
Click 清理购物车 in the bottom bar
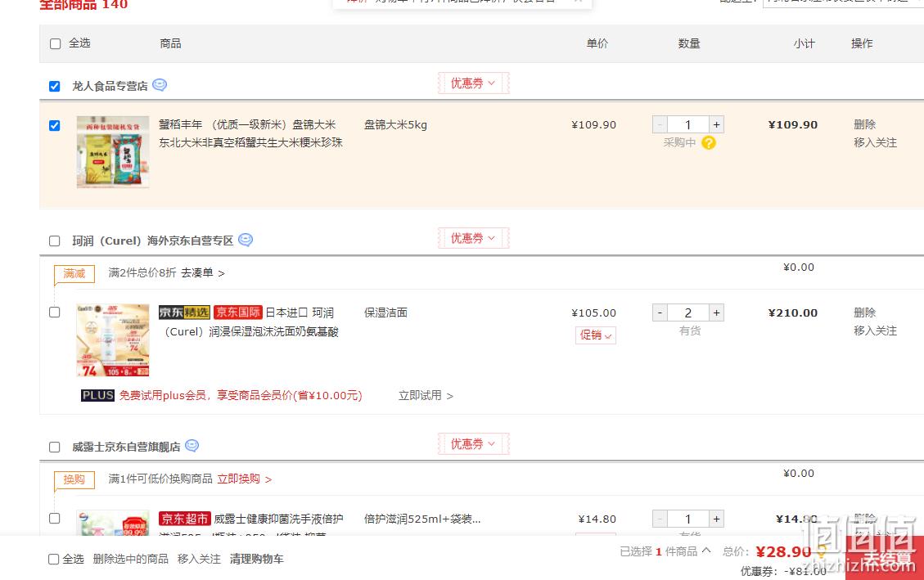click(257, 559)
